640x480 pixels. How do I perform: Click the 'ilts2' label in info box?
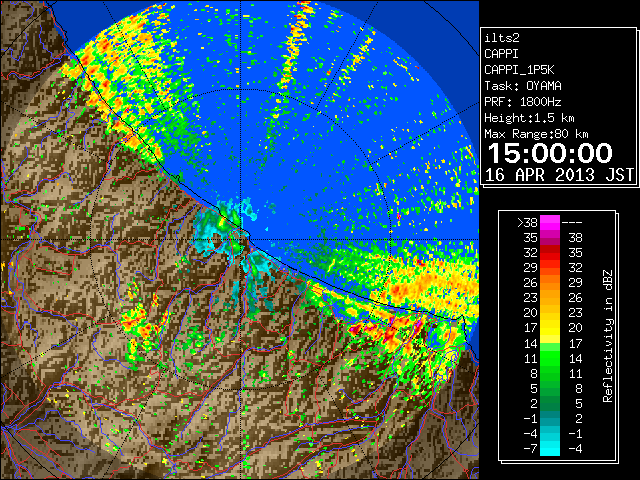[502, 38]
